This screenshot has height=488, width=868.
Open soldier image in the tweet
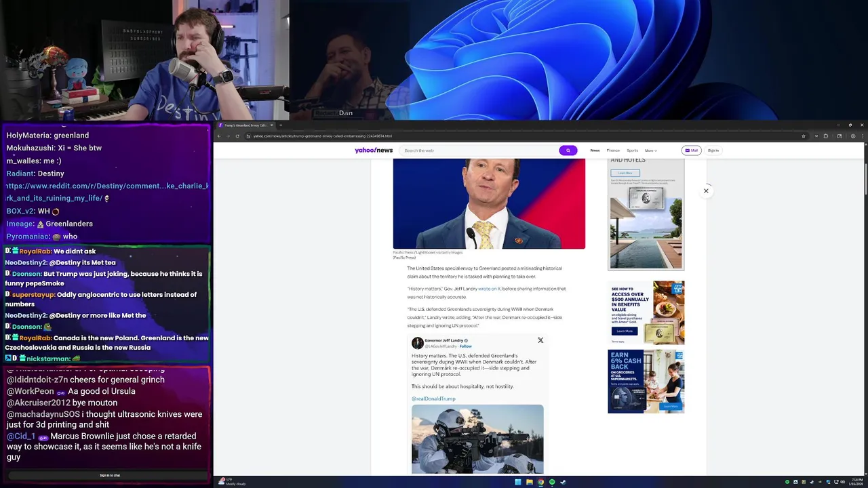(477, 439)
